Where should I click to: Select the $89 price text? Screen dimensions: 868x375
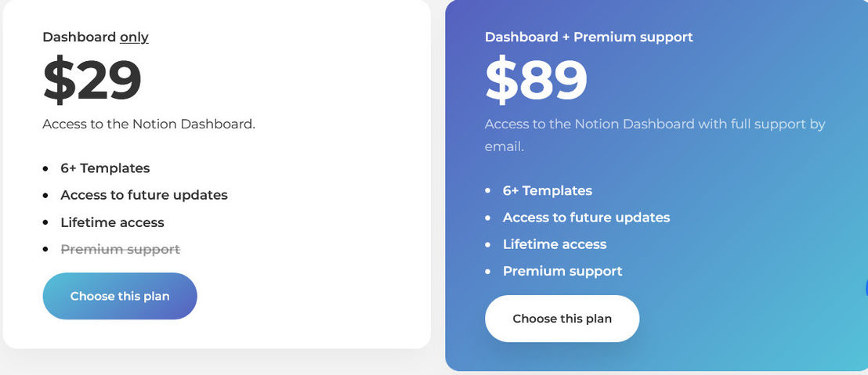pos(536,80)
